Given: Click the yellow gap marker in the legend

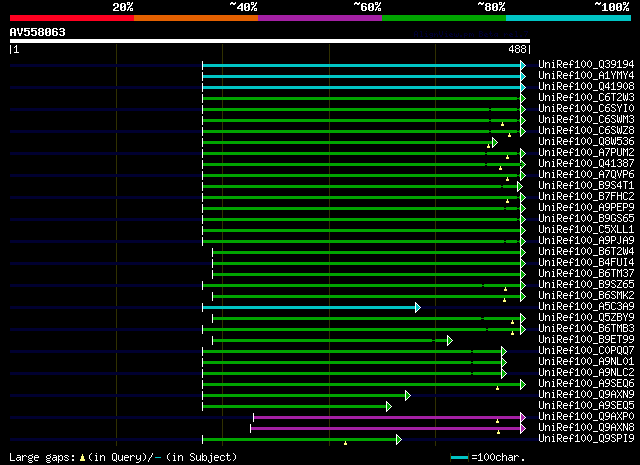Looking at the screenshot, I should tap(82, 458).
